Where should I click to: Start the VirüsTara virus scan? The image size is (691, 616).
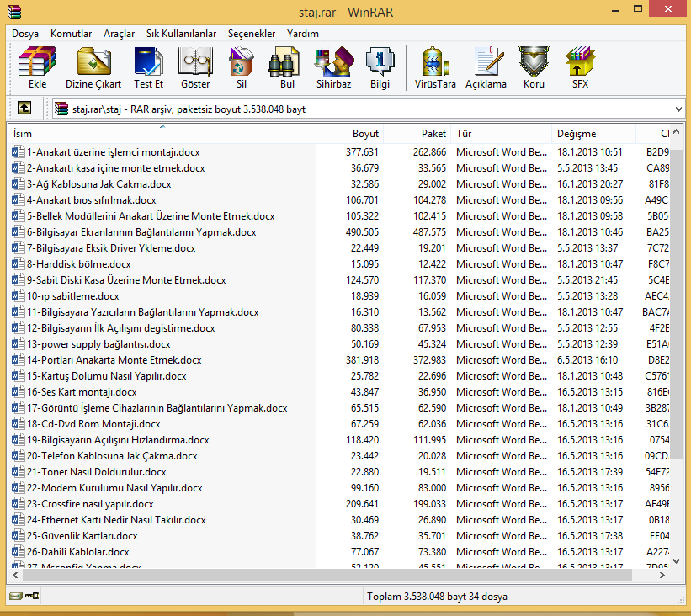pos(435,61)
